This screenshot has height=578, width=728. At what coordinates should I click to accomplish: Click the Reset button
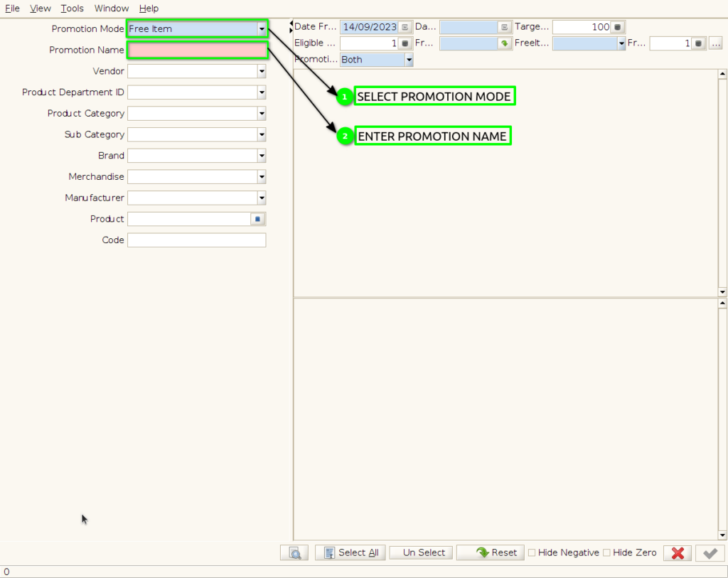pos(491,553)
